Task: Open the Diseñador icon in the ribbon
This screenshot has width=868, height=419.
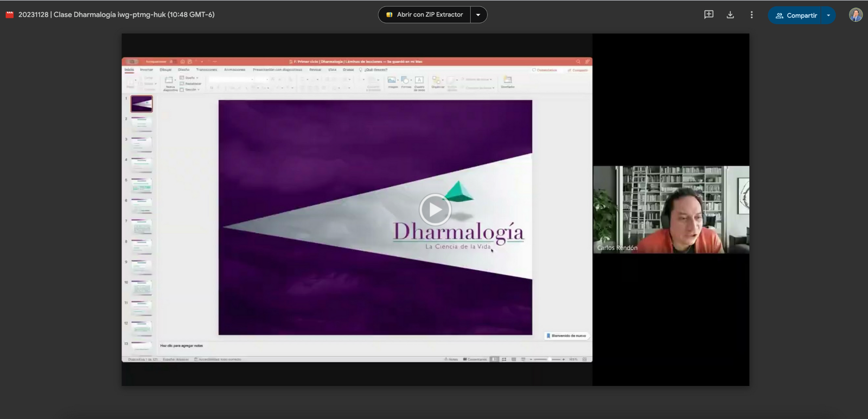Action: (507, 81)
